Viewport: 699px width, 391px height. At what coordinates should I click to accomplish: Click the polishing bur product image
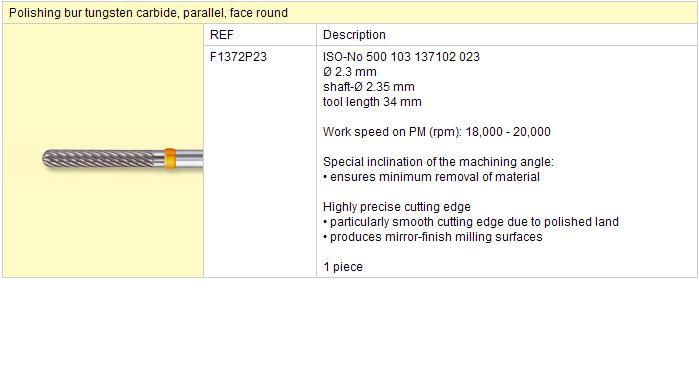123,159
